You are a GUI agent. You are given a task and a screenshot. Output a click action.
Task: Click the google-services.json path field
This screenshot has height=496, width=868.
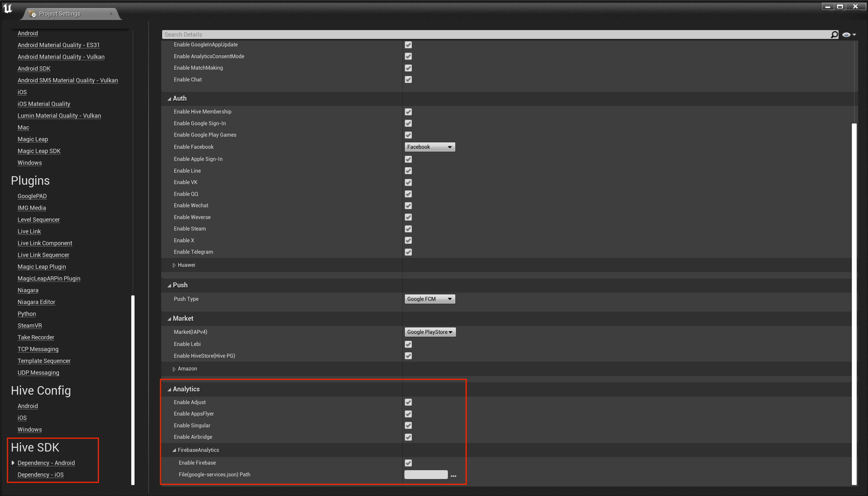pyautogui.click(x=426, y=474)
